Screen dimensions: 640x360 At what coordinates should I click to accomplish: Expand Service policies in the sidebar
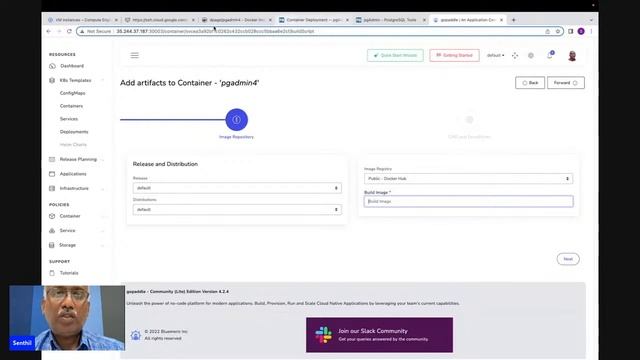(x=67, y=231)
